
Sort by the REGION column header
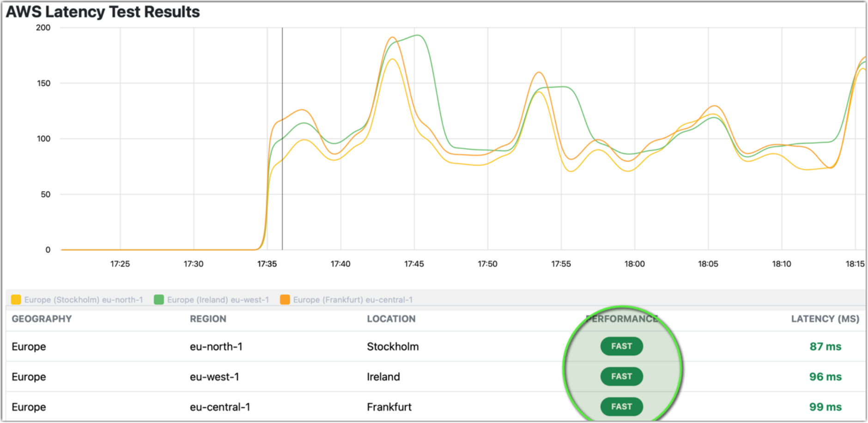207,319
